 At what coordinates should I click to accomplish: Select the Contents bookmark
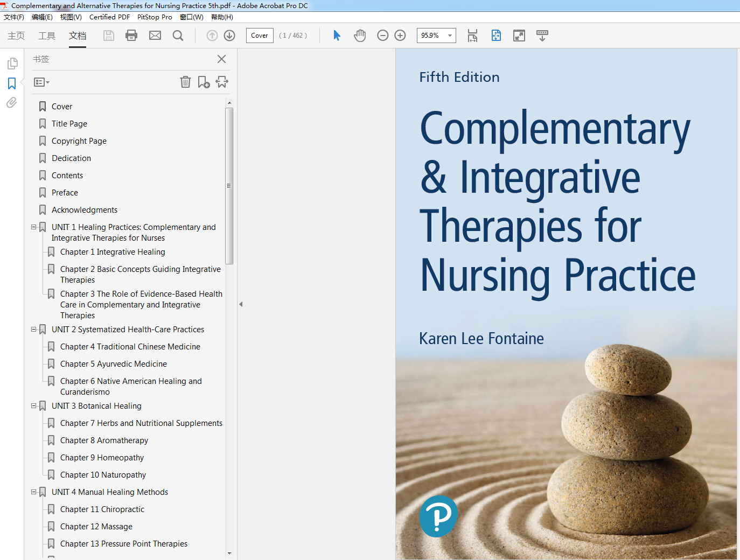(67, 176)
